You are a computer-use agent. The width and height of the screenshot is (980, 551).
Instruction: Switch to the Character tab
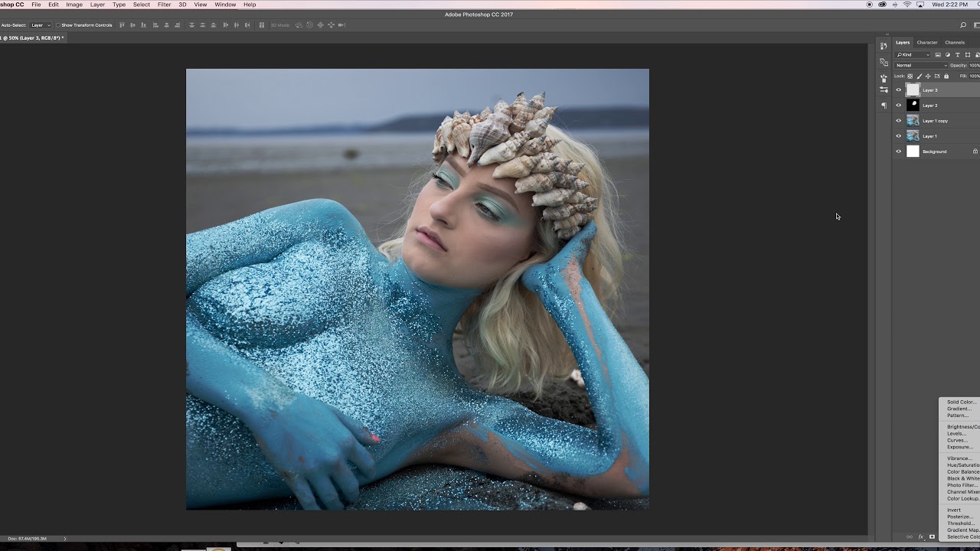(x=927, y=42)
